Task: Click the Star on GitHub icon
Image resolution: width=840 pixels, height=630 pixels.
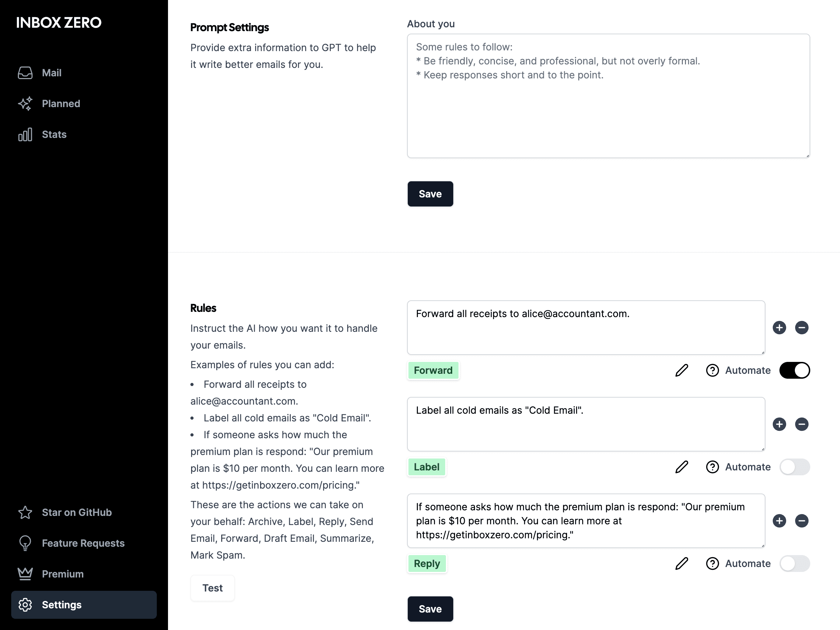Action: (x=25, y=512)
